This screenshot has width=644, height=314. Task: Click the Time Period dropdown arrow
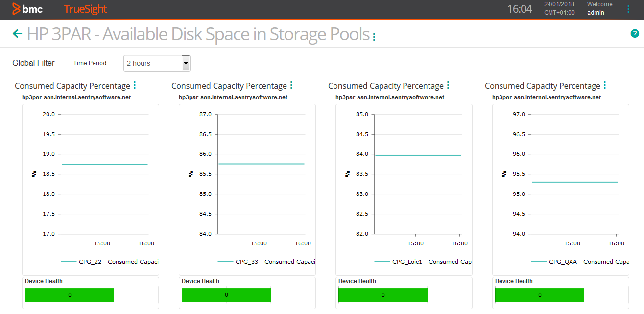coord(186,63)
